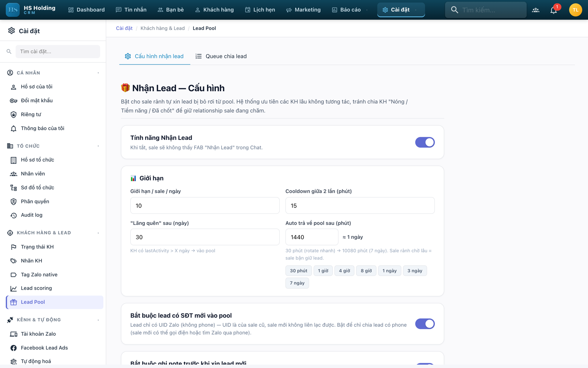Go to Tin nhắn in top navigation
Screen dimensions: 588x368
(x=131, y=10)
